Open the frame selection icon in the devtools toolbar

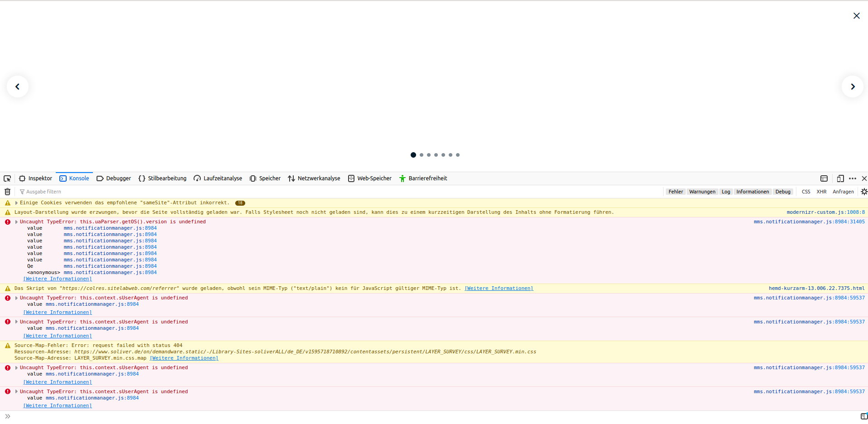click(x=824, y=178)
